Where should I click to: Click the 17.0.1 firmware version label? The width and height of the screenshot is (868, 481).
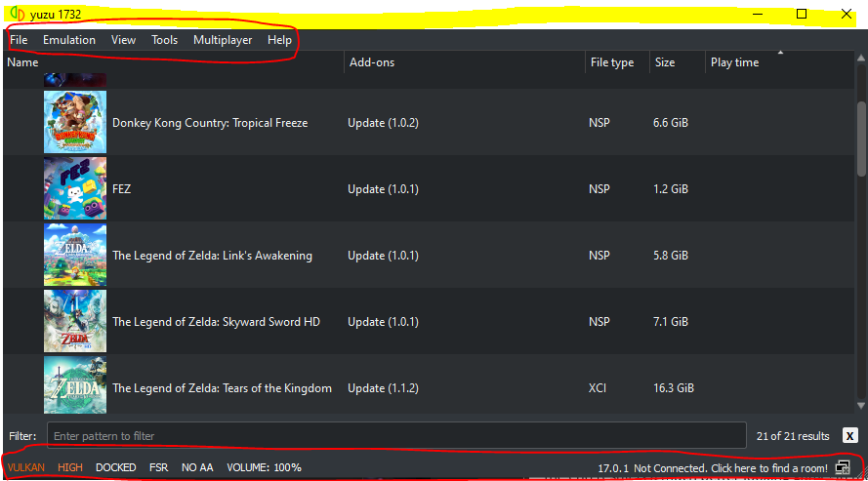(613, 468)
